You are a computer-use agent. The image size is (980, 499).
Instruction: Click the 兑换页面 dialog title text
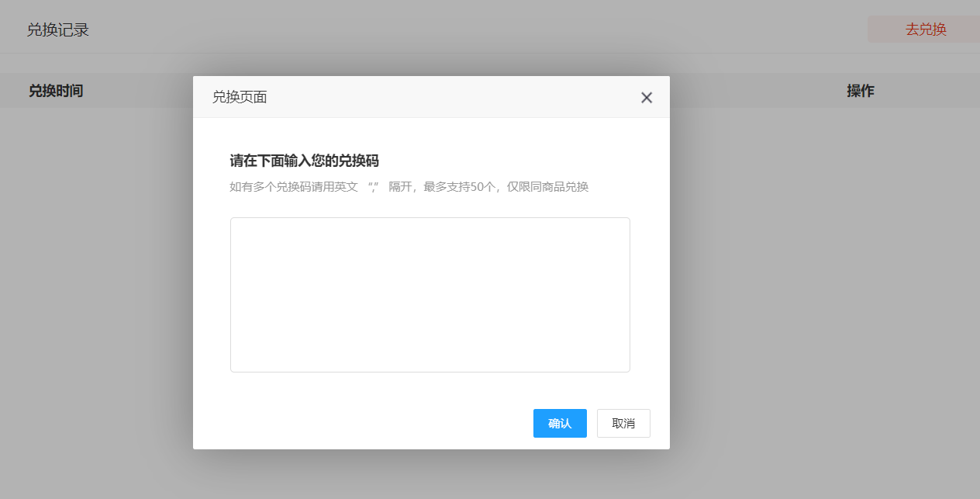[x=240, y=97]
